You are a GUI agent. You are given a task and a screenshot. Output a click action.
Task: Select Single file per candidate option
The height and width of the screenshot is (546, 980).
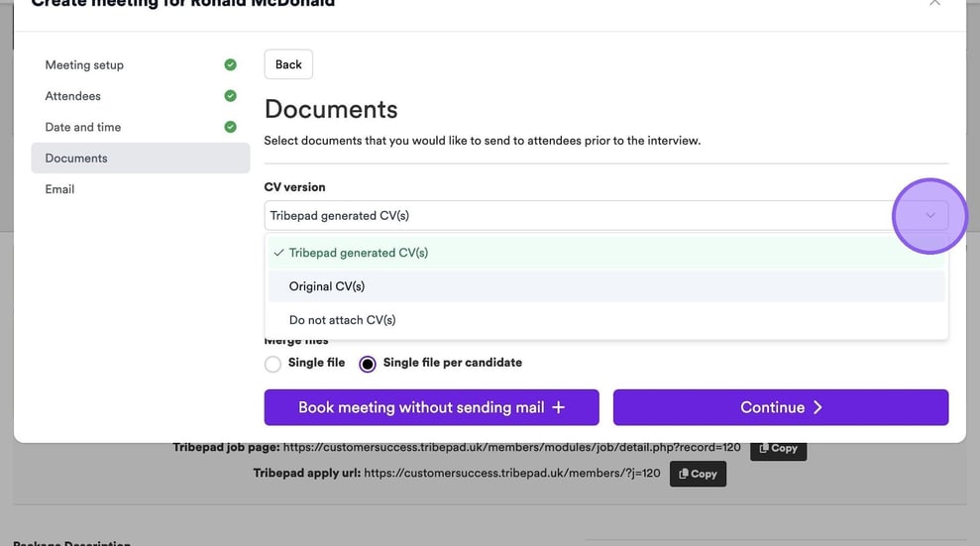click(368, 364)
